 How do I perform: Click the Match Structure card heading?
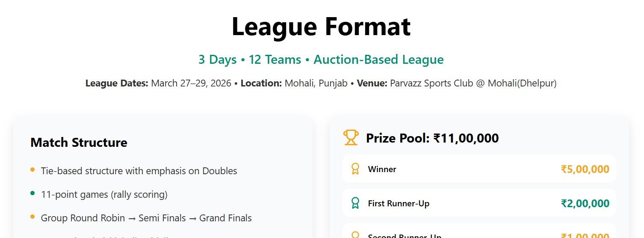(x=79, y=143)
